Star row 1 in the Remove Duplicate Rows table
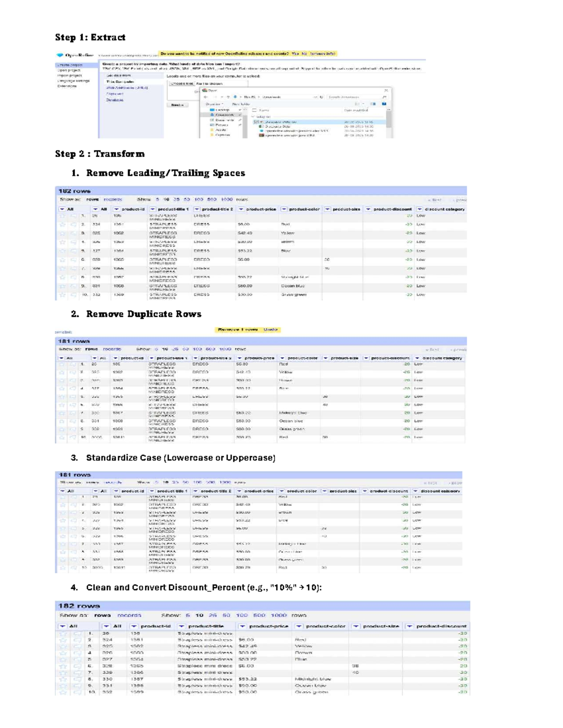This screenshot has height=728, width=563. (61, 364)
